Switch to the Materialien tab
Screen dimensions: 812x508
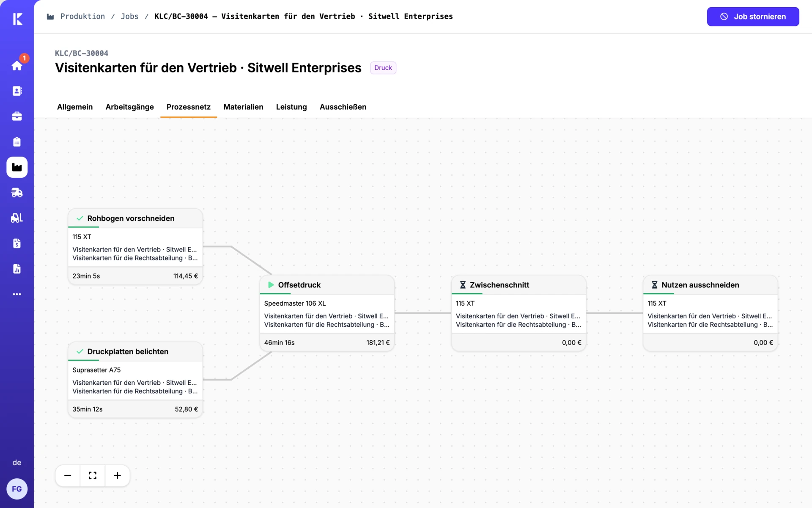point(243,107)
